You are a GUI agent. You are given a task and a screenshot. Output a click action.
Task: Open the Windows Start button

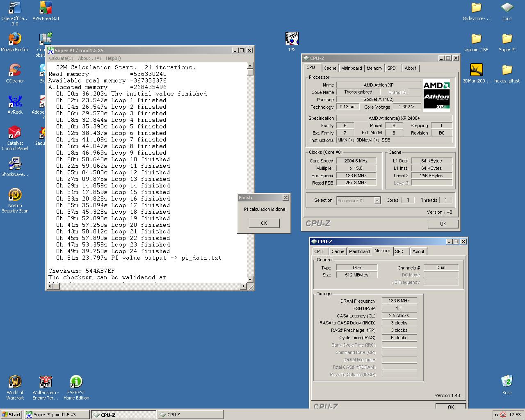11,415
